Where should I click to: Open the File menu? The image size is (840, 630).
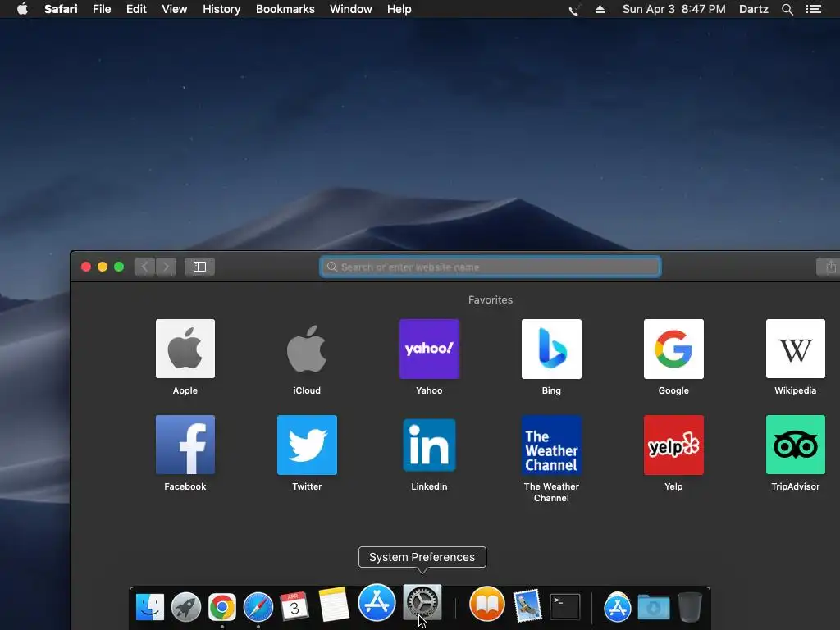coord(102,9)
